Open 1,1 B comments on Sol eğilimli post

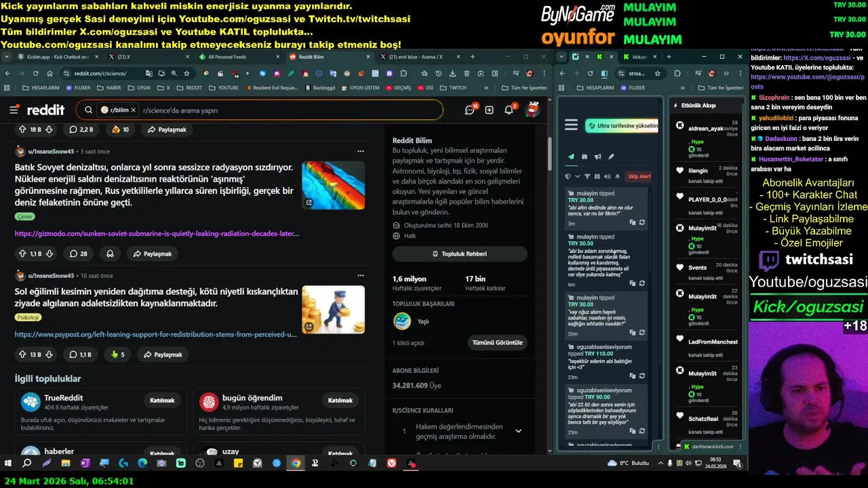[x=81, y=354]
